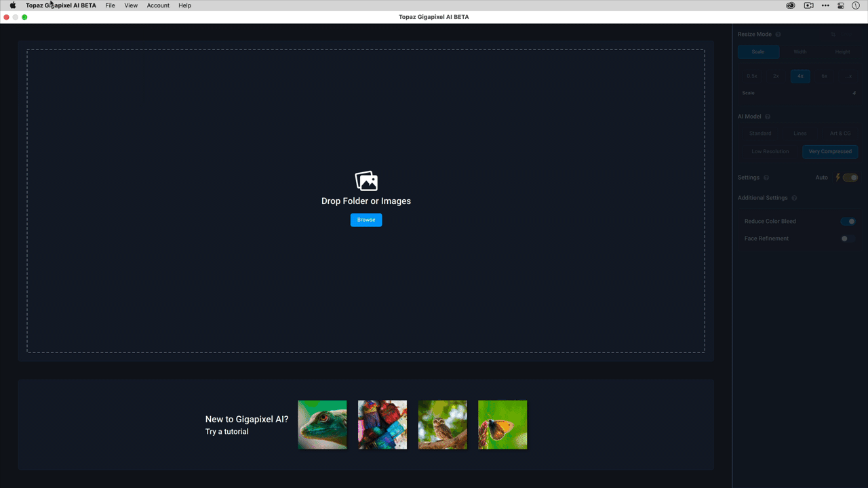Open Control Center in menu bar
This screenshot has width=868, height=488.
click(841, 5)
